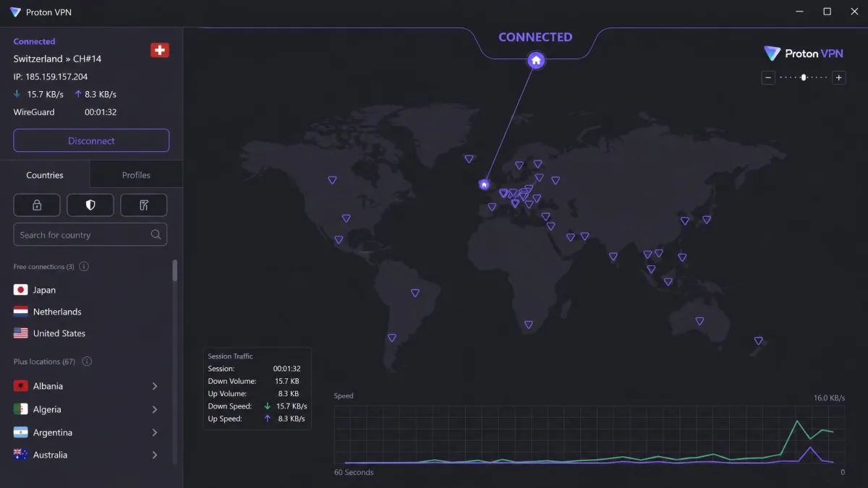Click the Search for country field

(x=90, y=234)
